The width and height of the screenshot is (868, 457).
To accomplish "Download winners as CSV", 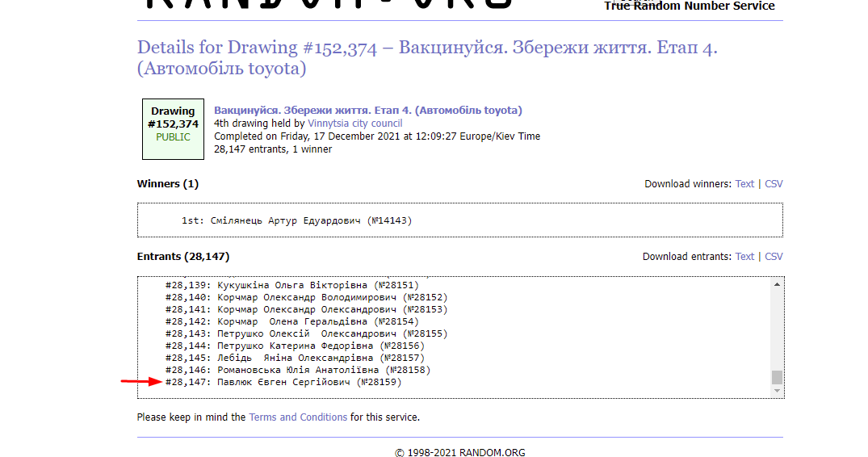I will tap(774, 184).
